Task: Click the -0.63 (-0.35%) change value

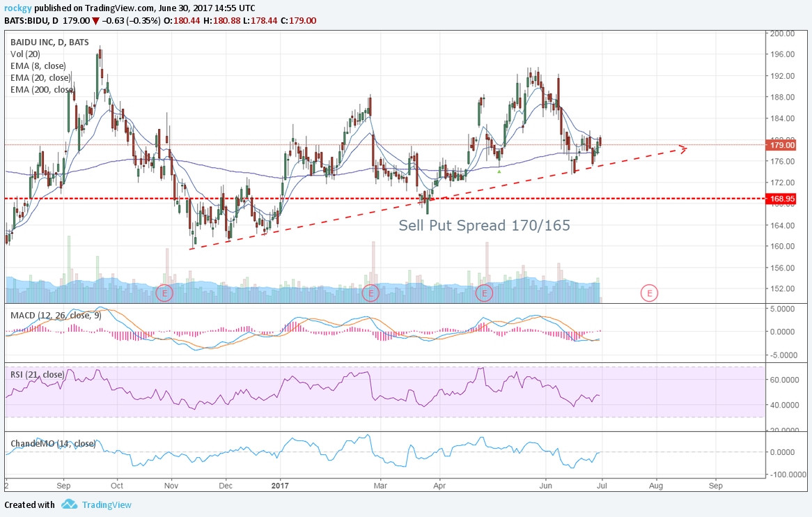Action: coord(130,21)
